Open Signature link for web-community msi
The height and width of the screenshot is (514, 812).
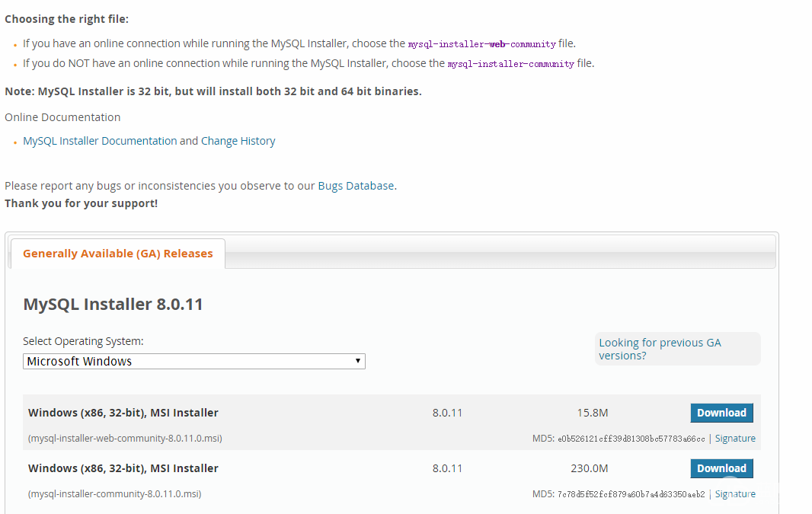(x=735, y=439)
